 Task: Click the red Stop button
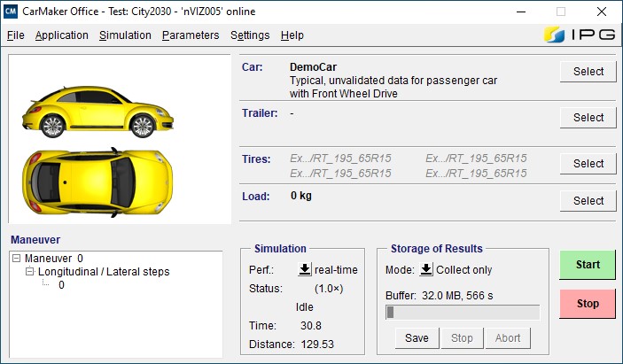pyautogui.click(x=588, y=304)
